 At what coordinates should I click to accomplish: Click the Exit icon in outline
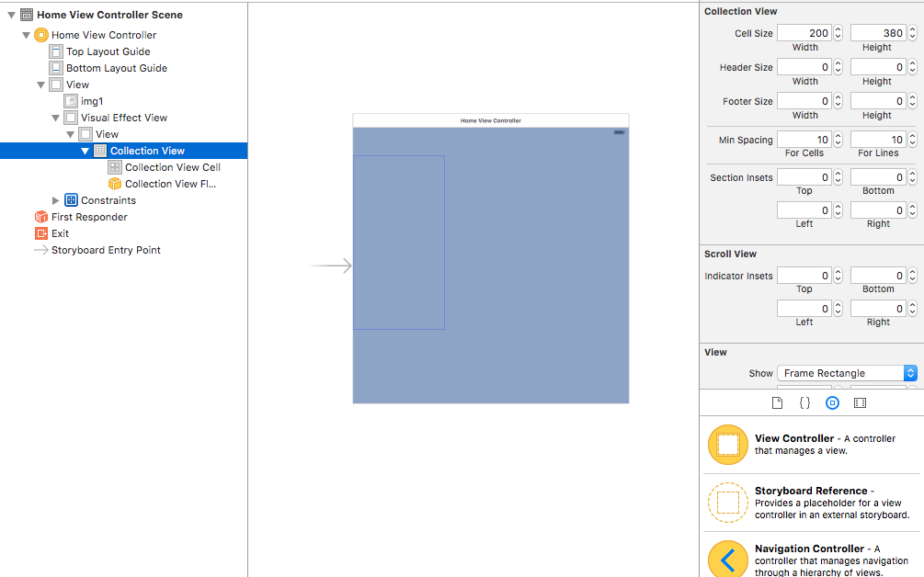point(41,233)
